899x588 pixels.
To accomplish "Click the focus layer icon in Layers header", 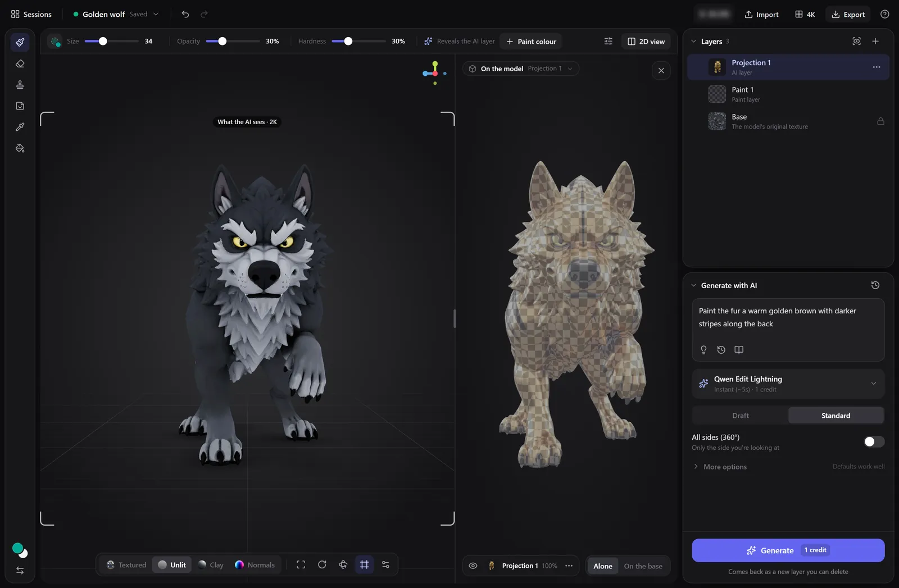I will pos(857,41).
